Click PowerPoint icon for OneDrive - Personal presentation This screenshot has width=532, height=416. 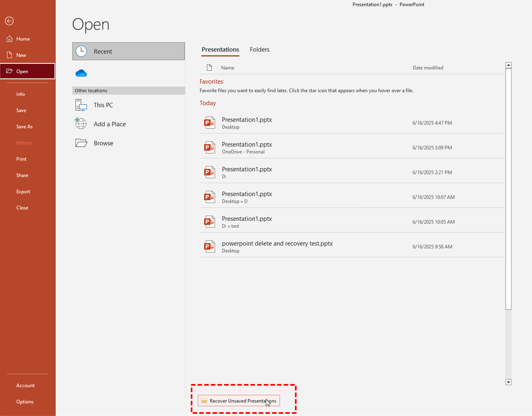[x=209, y=147]
